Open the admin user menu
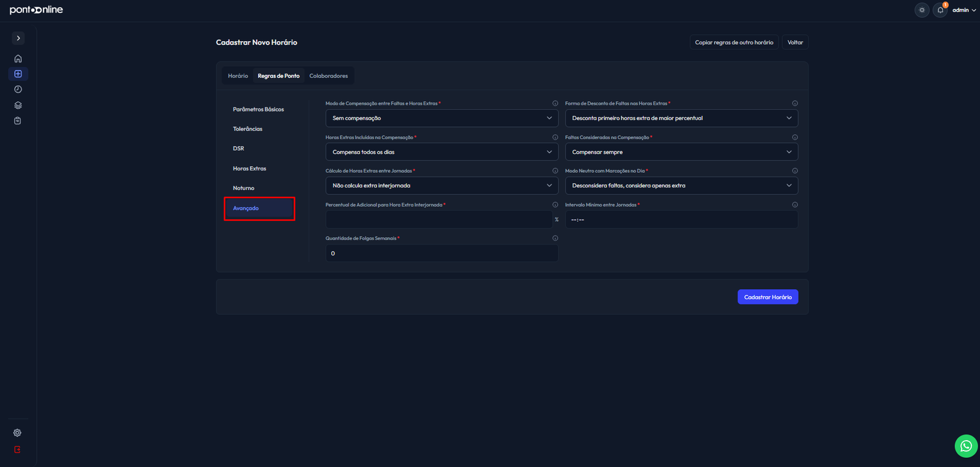Screen dimensions: 980x467 tap(964, 10)
